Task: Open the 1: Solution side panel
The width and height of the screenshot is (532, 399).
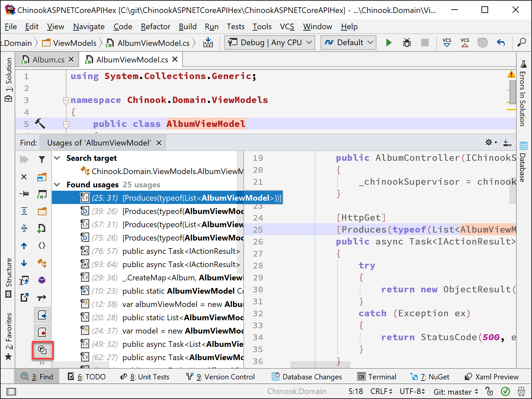Action: pyautogui.click(x=8, y=80)
